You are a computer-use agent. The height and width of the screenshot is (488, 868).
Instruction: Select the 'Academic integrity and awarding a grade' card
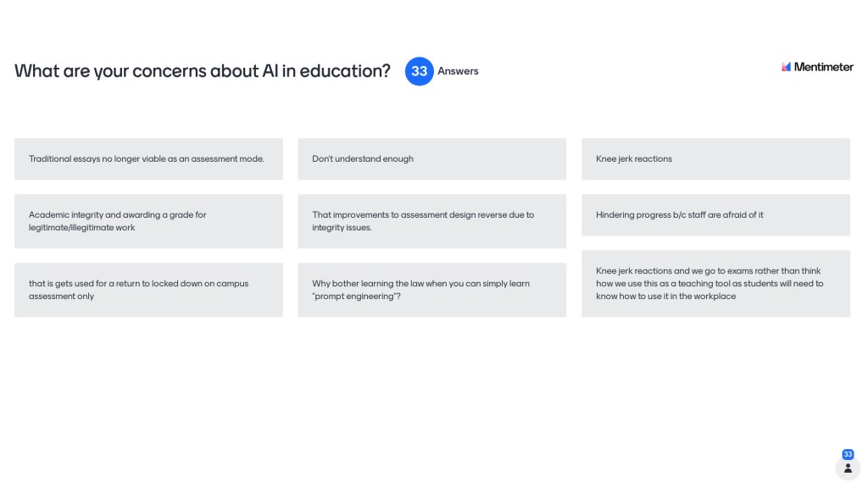coord(148,221)
